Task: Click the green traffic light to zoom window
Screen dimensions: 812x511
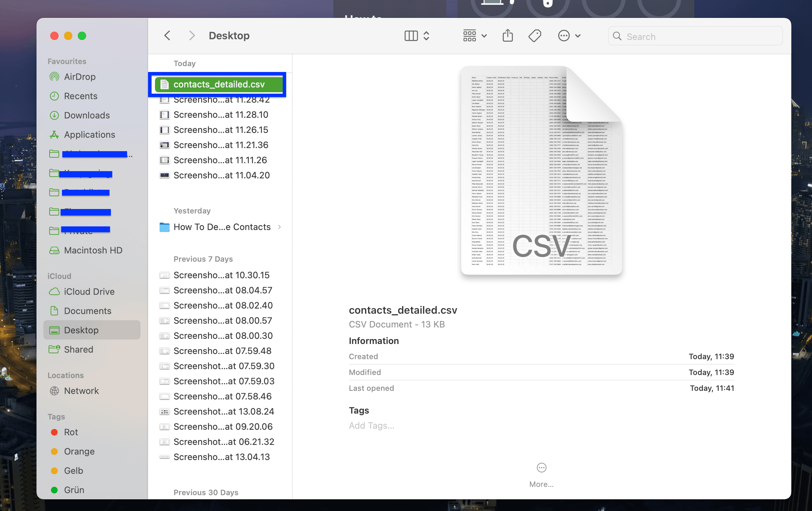Action: (82, 35)
